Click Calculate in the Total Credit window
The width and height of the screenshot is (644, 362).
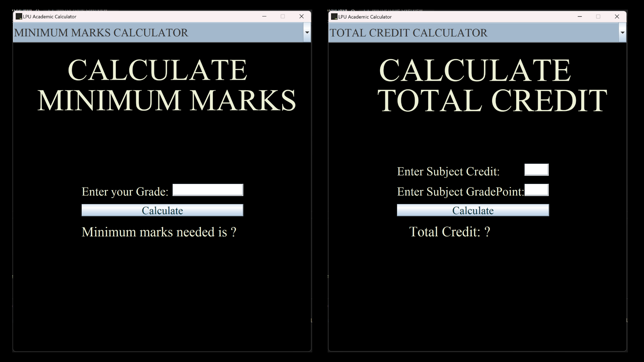pyautogui.click(x=473, y=210)
